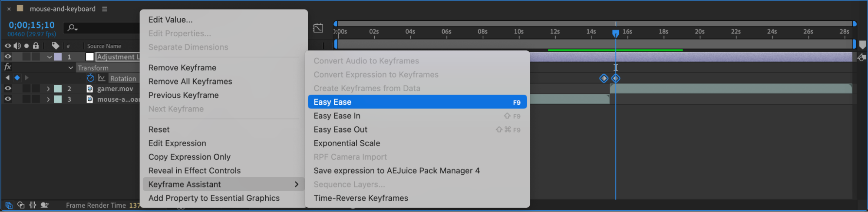Toggle the In/Out/Duration braces icon
The image size is (868, 212).
33,205
